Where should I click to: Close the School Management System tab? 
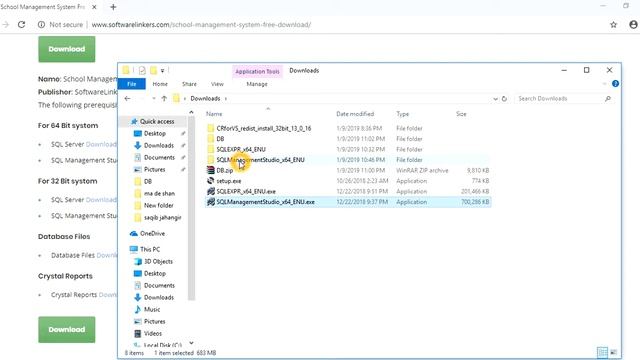pyautogui.click(x=94, y=7)
